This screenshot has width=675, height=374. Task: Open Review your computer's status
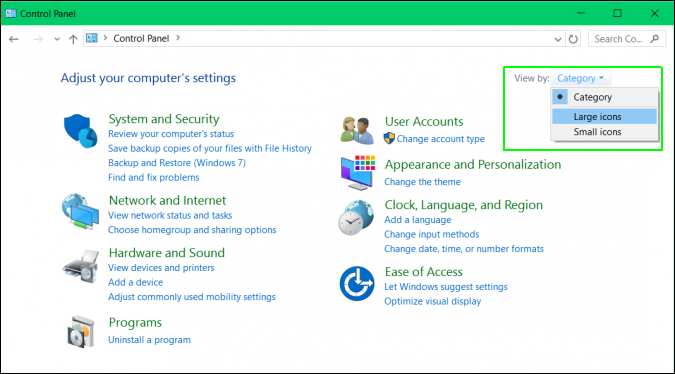pyautogui.click(x=171, y=134)
